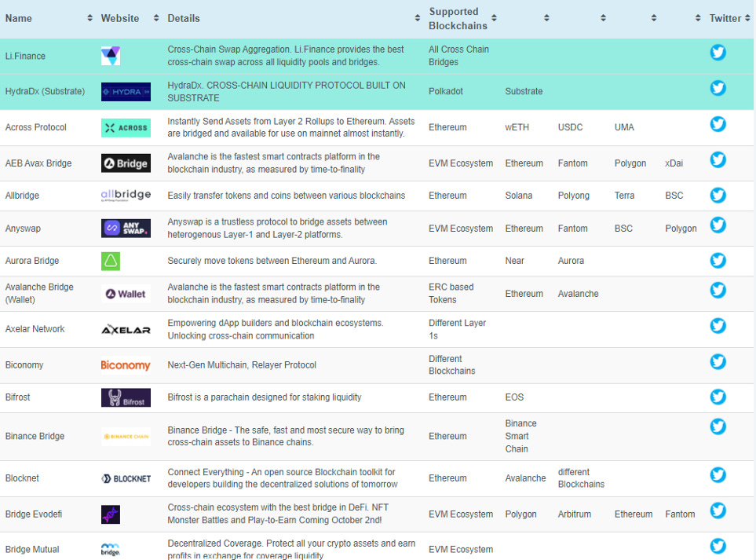Screen dimensions: 756x560
Task: Visit the Bridge Evodefi website logo
Action: coord(111,514)
